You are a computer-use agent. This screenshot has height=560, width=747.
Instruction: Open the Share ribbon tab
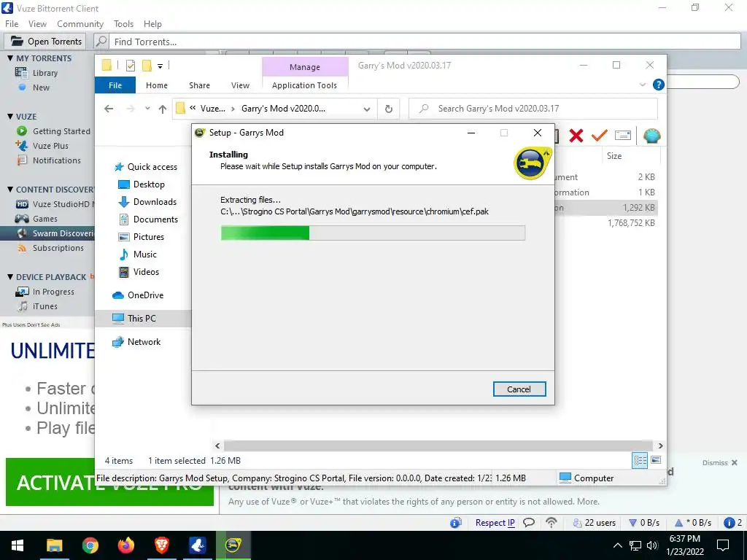[199, 85]
